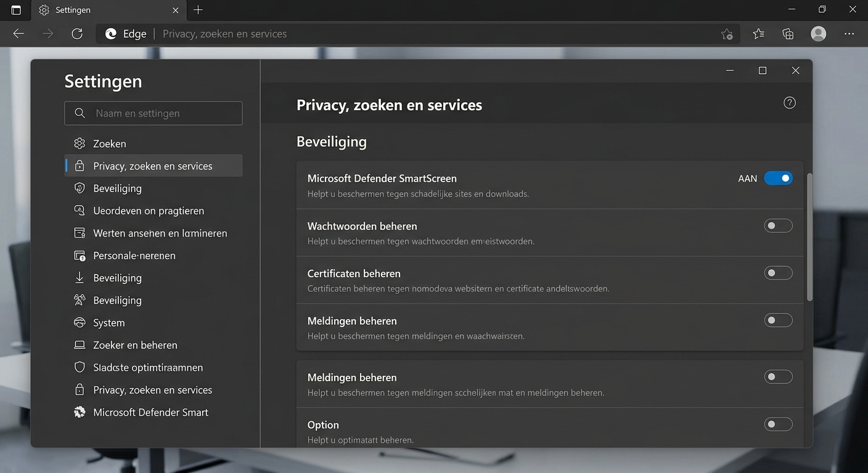This screenshot has height=473, width=868.
Task: Click magnifier icon in settings search box
Action: 80,113
